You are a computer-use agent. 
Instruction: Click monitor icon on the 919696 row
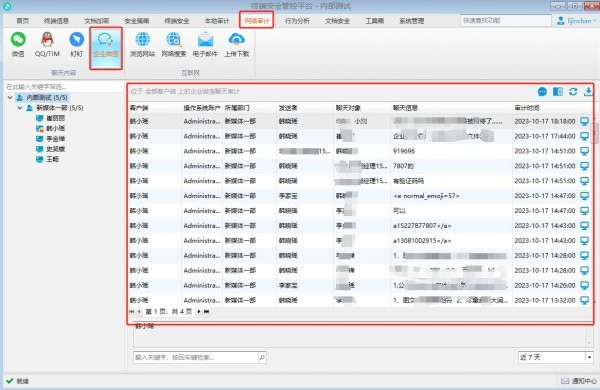tap(584, 151)
